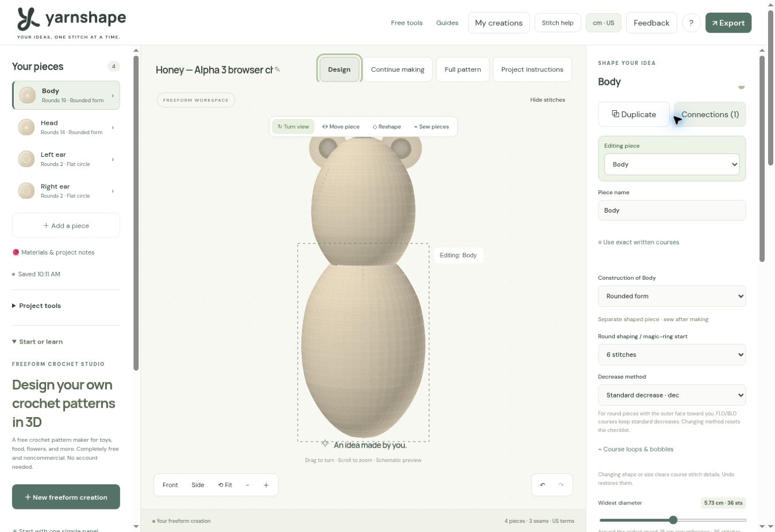Open the Project instructions tab
This screenshot has height=532, width=775.
(532, 70)
